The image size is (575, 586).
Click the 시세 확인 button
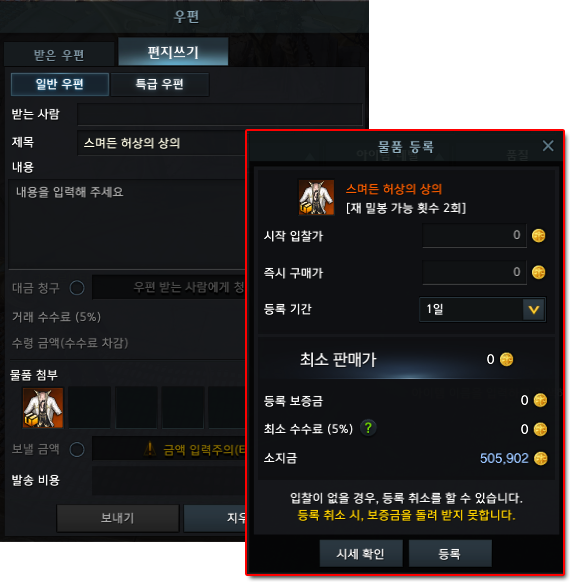(x=361, y=553)
